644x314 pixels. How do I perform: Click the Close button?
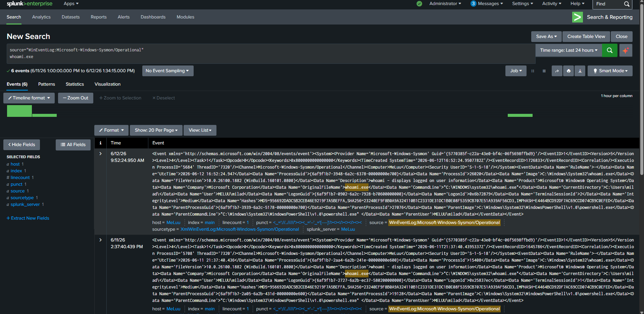[622, 37]
